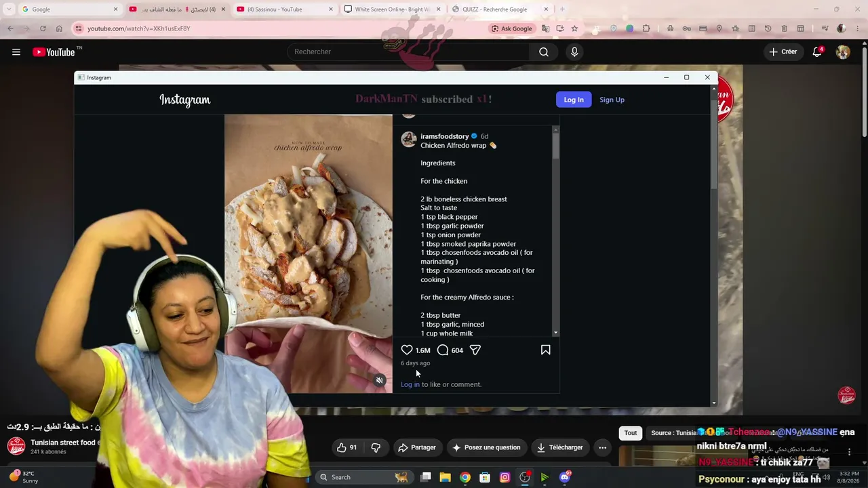Open Task View on the taskbar
Image resolution: width=868 pixels, height=488 pixels.
(x=425, y=477)
